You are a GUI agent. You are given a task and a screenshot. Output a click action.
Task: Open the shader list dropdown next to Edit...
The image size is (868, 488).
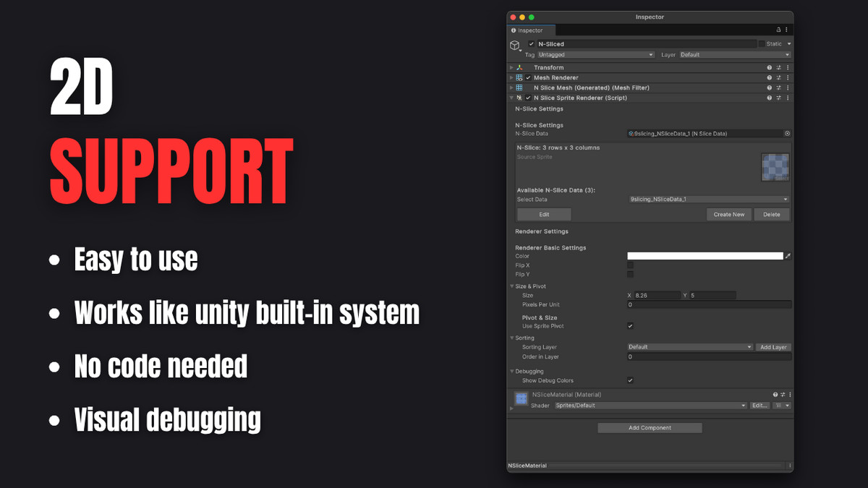click(x=782, y=406)
